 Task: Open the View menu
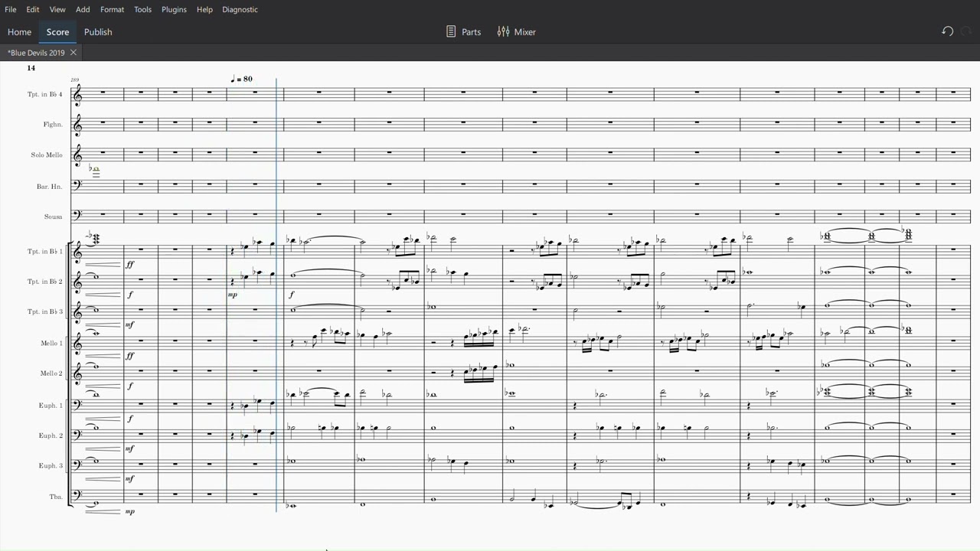[57, 9]
